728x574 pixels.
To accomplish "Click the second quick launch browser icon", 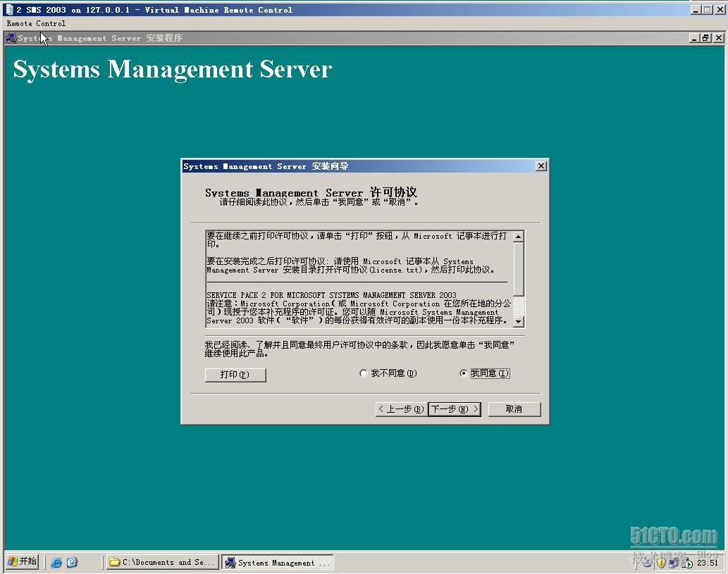I will click(72, 563).
